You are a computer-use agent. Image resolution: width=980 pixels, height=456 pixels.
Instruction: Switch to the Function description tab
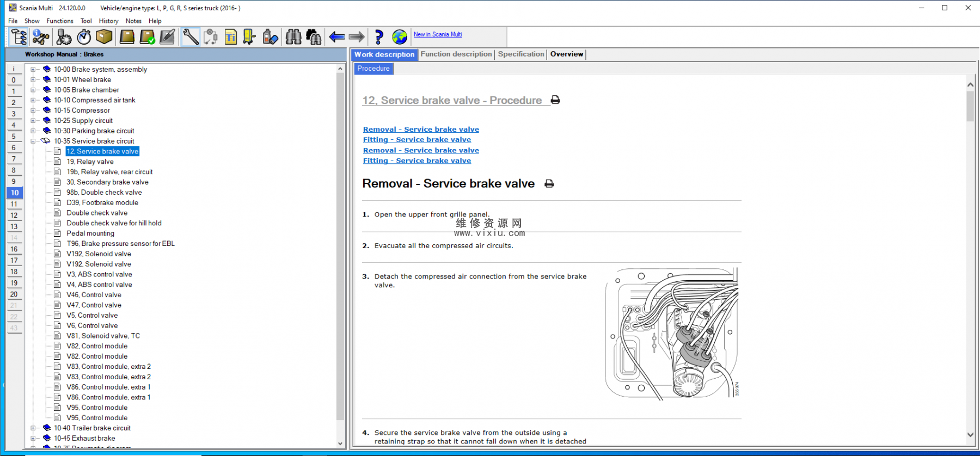tap(456, 54)
